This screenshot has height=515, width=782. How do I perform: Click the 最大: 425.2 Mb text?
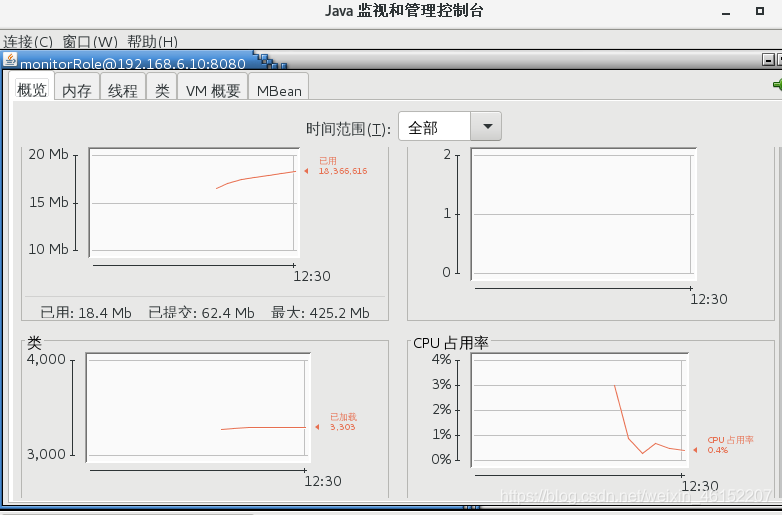tap(320, 313)
